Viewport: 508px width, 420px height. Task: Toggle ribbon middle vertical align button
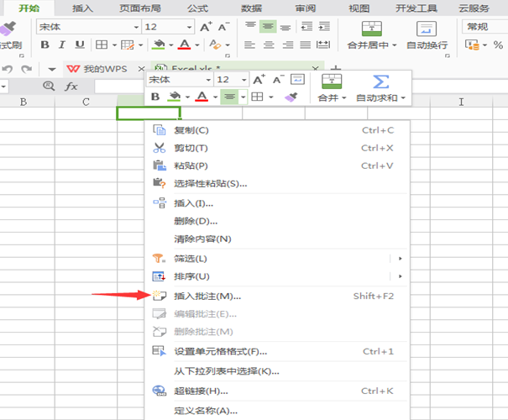[x=268, y=26]
